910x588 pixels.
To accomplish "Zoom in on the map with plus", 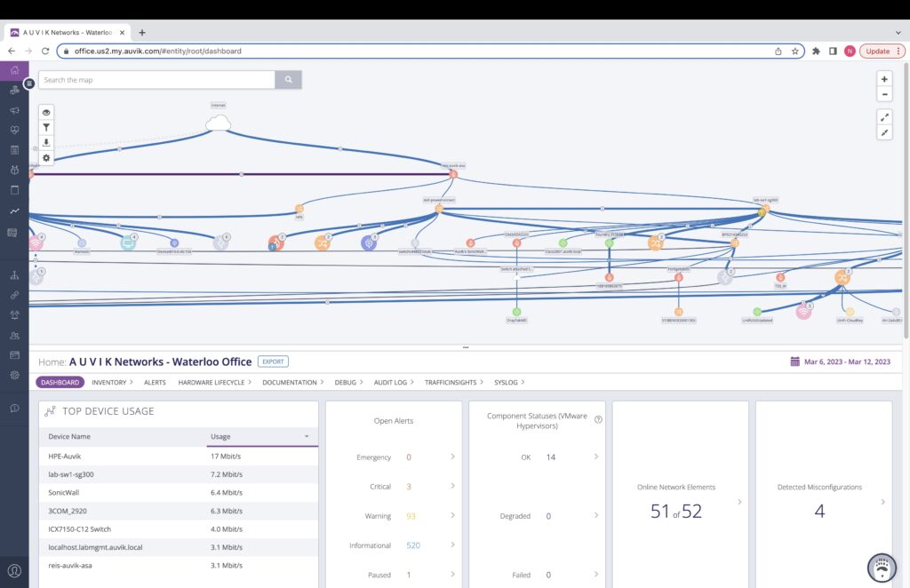I will pyautogui.click(x=884, y=79).
